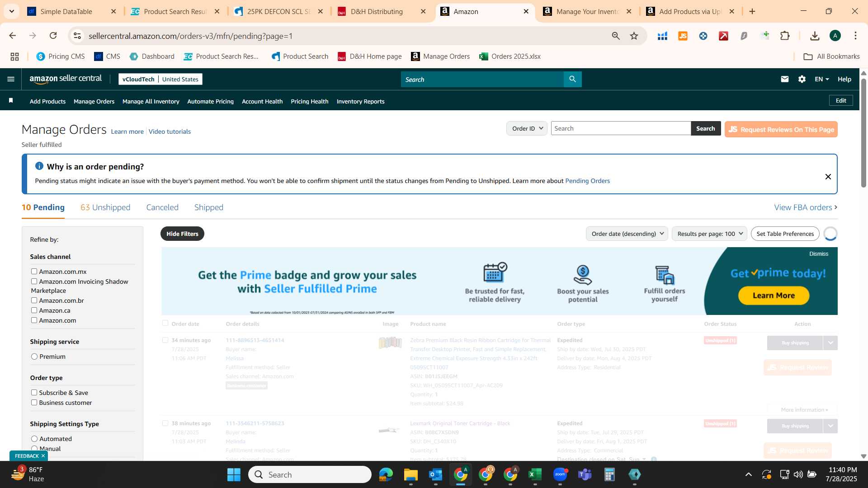Open Outlook from the taskbar
Screen dimensions: 868x488
pyautogui.click(x=435, y=474)
